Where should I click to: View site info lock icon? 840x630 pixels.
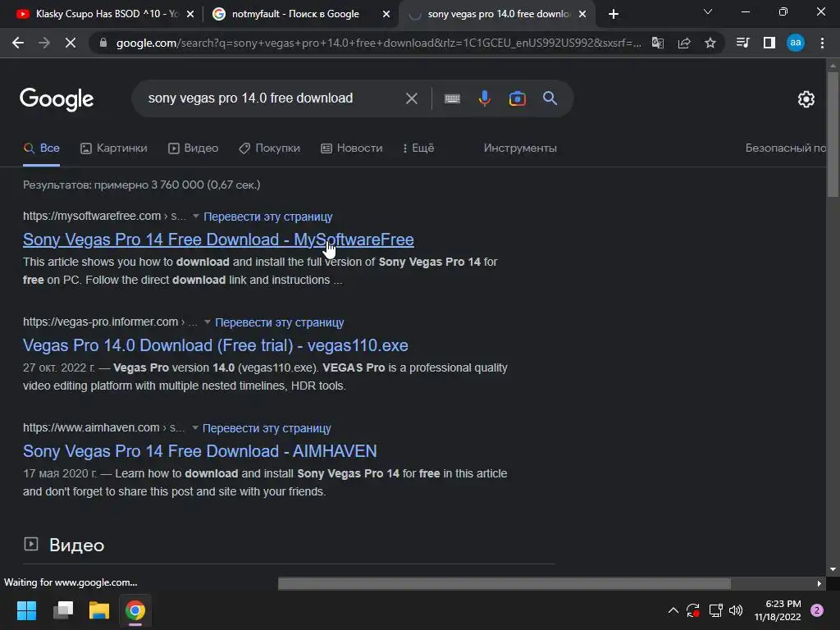pyautogui.click(x=103, y=43)
